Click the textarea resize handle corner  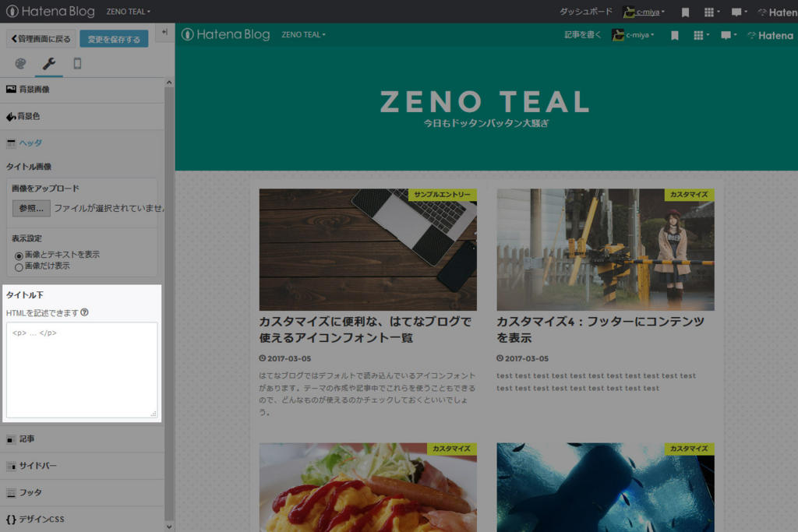154,414
